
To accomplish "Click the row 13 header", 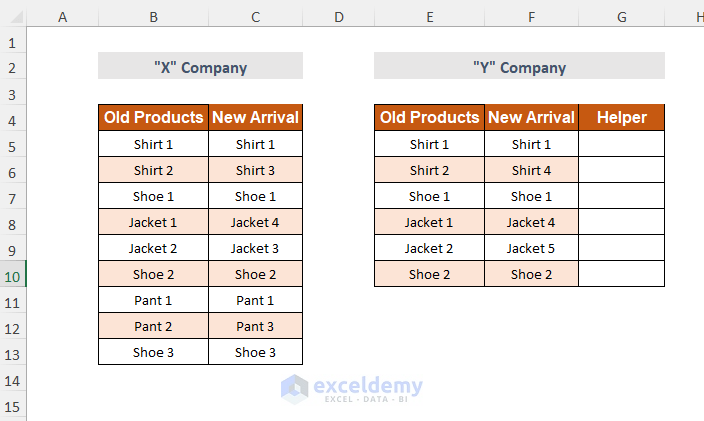I will (x=13, y=353).
